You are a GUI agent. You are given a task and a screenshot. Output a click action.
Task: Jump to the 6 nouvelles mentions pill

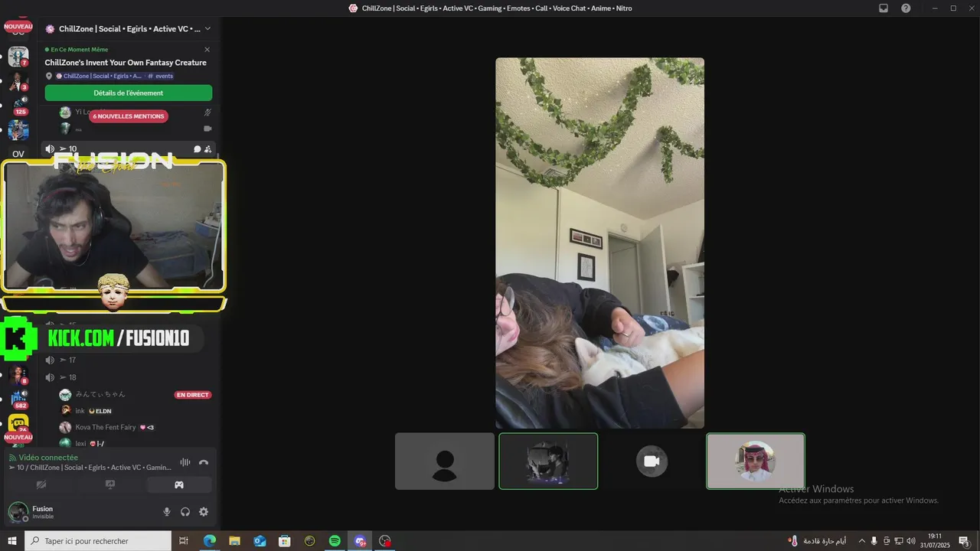(129, 116)
